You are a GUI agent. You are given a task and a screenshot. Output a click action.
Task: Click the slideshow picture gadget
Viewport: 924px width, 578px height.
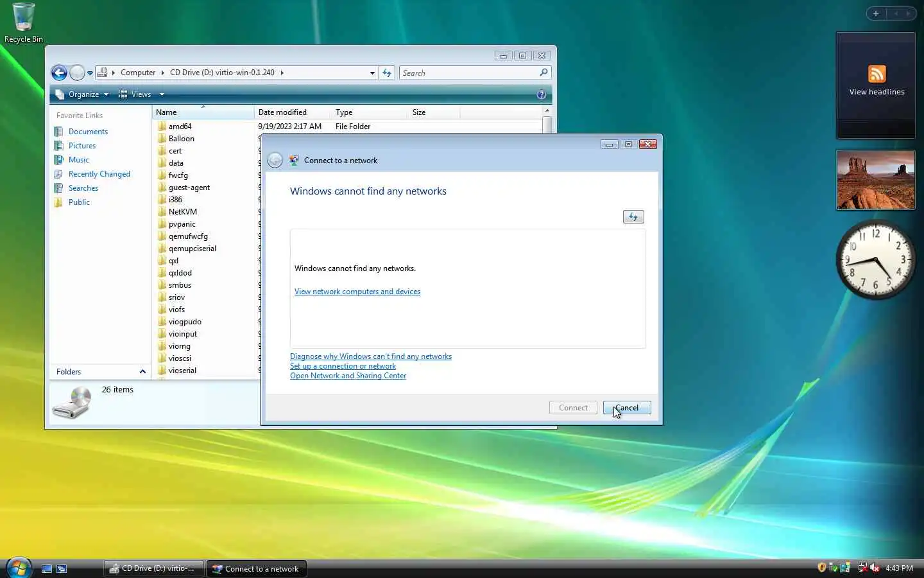tap(876, 180)
